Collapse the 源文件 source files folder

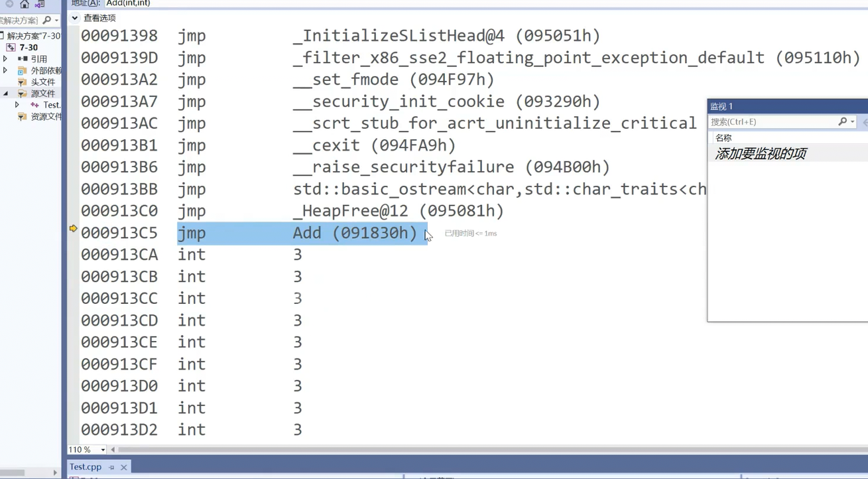click(5, 94)
